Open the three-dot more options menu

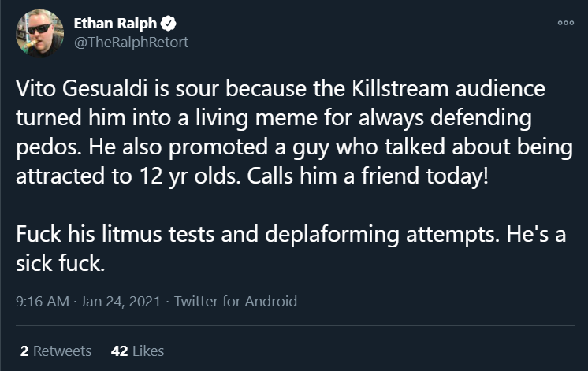click(565, 23)
